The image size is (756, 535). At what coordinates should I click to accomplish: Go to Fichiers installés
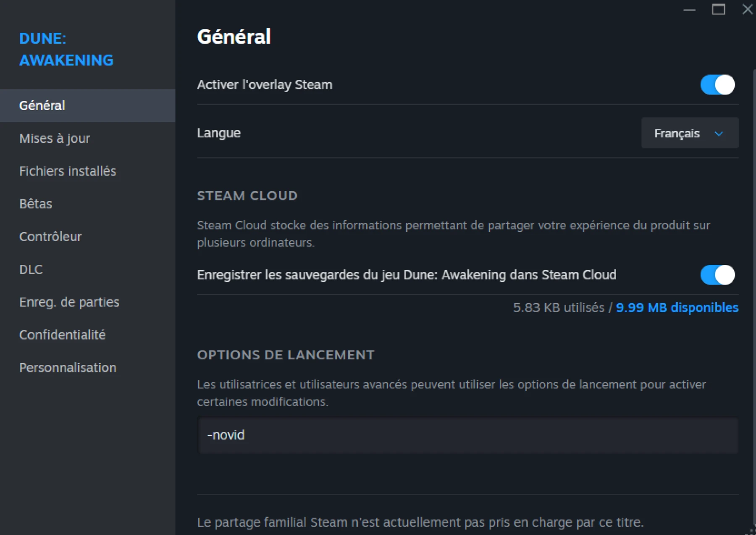67,171
